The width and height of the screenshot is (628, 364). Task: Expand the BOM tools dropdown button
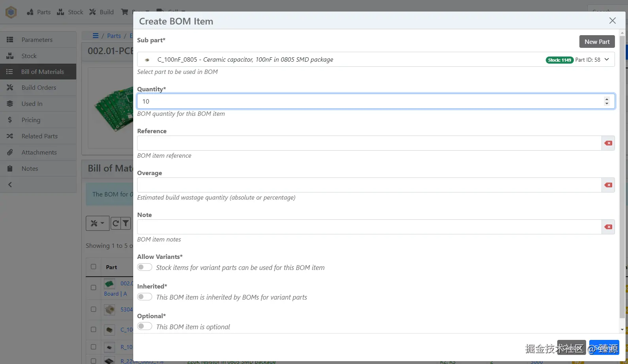click(97, 224)
